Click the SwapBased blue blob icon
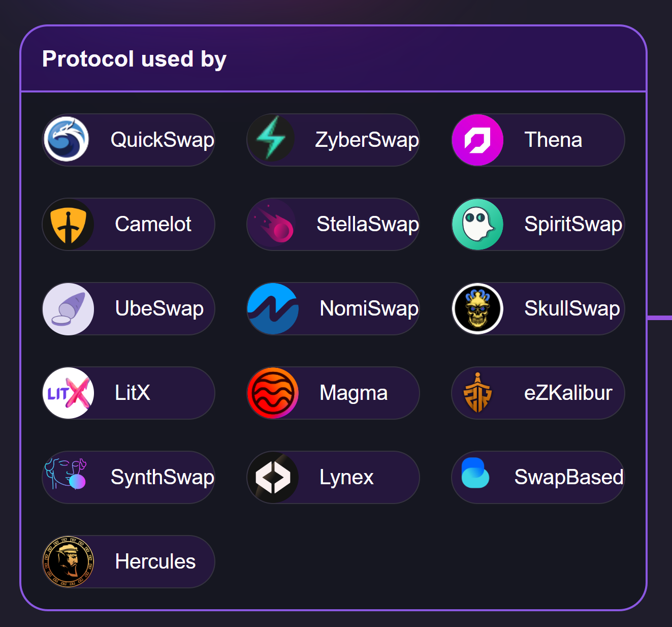This screenshot has width=672, height=627. pyautogui.click(x=475, y=474)
